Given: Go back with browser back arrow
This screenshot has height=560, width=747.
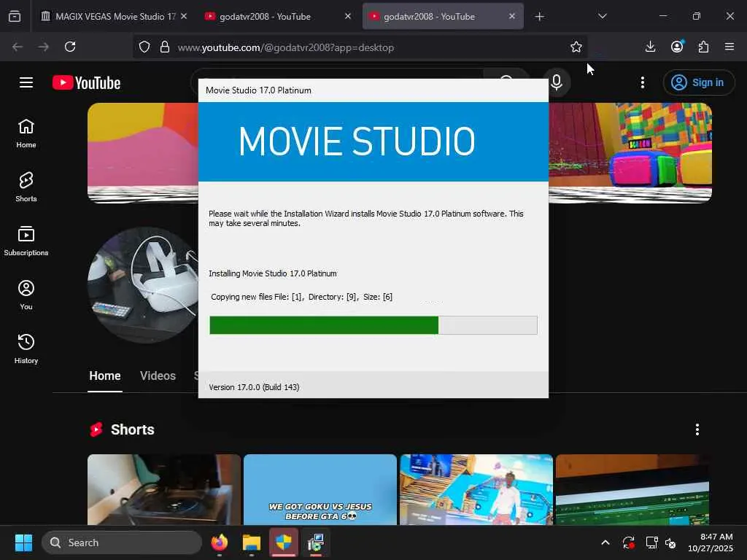Looking at the screenshot, I should (18, 47).
